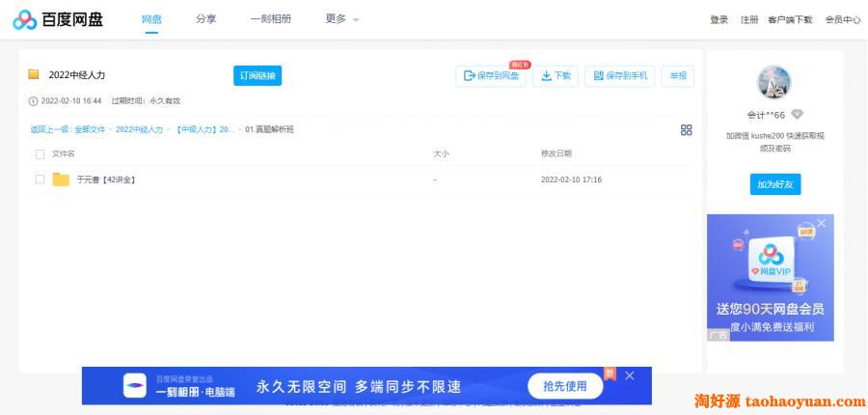Open the 登录 login link
Viewport: 868px width, 415px height.
tap(719, 19)
